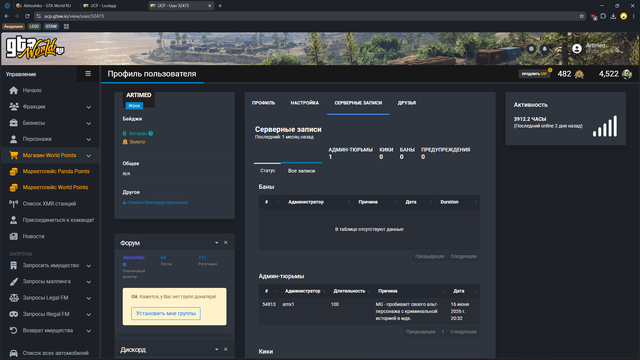
Task: Go to page 1 of Админ-тюрьмы table
Action: coord(443,332)
